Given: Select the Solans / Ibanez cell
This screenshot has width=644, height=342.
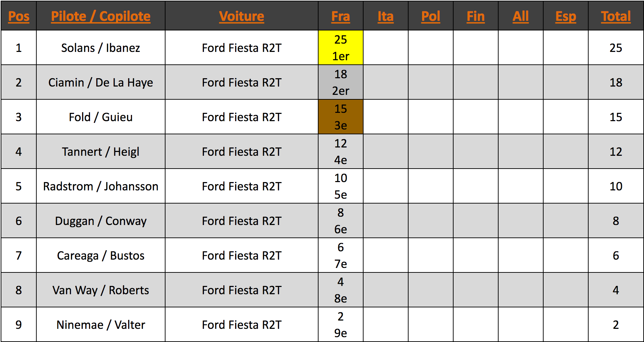Looking at the screenshot, I should click(101, 48).
